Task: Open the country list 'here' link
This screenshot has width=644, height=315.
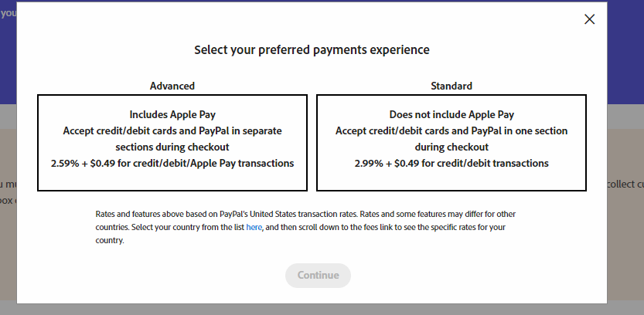Action: coord(254,228)
